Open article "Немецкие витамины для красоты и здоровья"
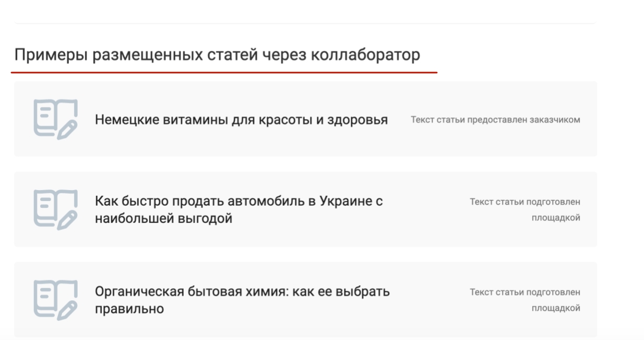Image resolution: width=644 pixels, height=340 pixels. click(x=241, y=120)
